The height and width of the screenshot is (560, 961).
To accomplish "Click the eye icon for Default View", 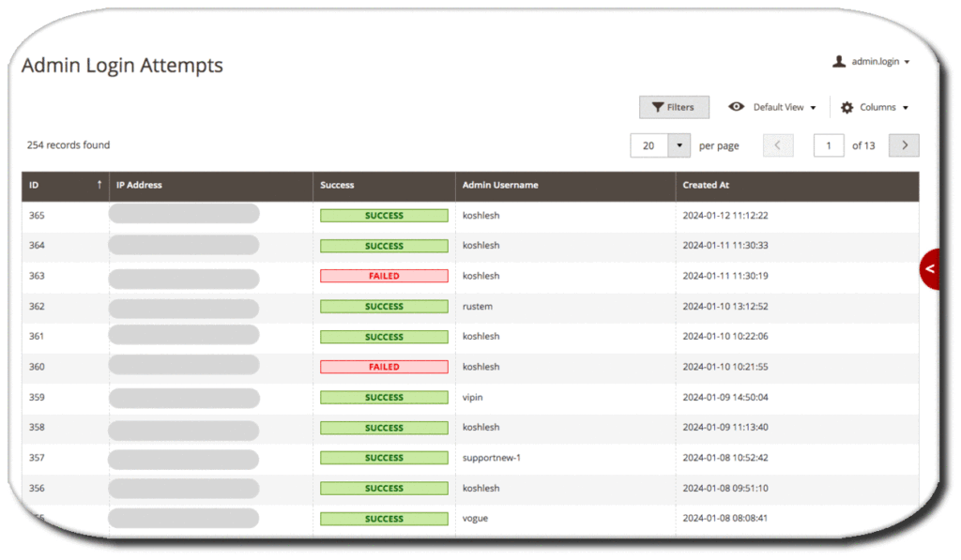I will click(738, 108).
